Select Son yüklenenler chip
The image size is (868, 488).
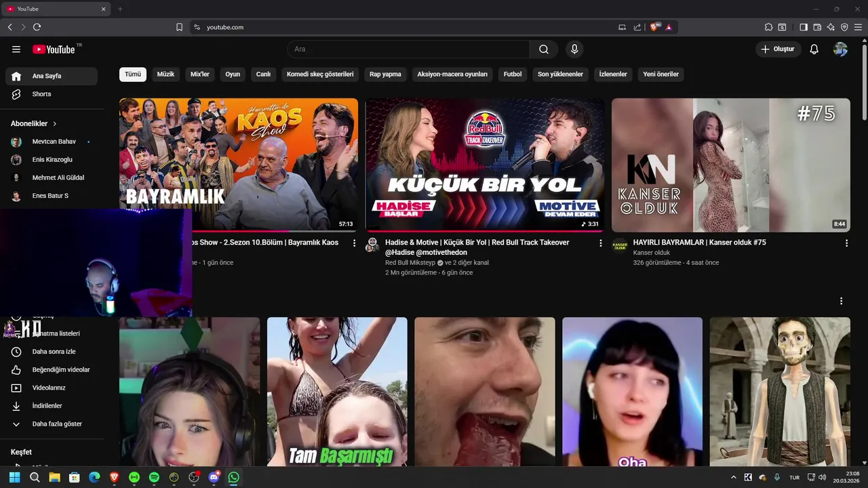coord(560,75)
